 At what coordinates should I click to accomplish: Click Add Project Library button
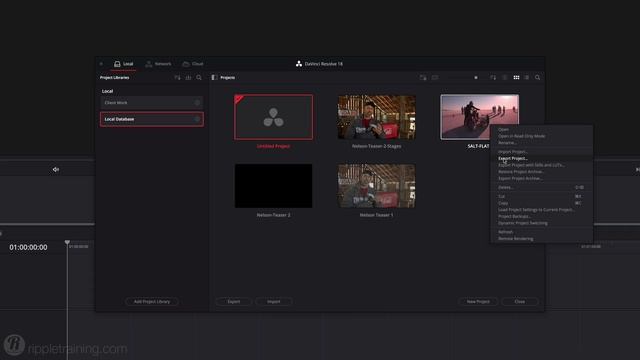point(152,302)
